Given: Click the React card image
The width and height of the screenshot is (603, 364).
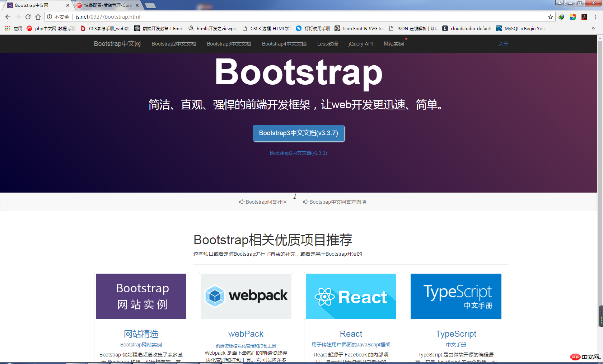Looking at the screenshot, I should point(351,296).
